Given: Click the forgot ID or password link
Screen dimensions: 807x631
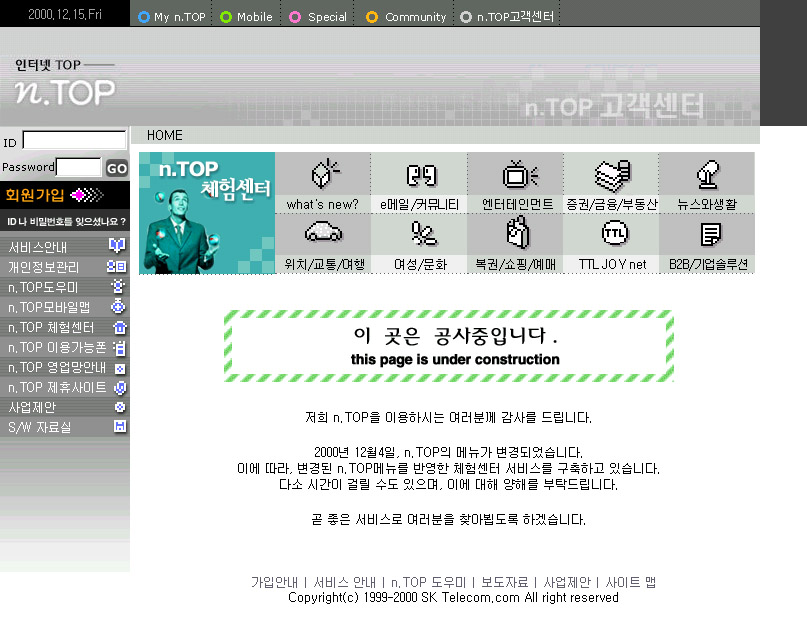Looking at the screenshot, I should pyautogui.click(x=66, y=222).
